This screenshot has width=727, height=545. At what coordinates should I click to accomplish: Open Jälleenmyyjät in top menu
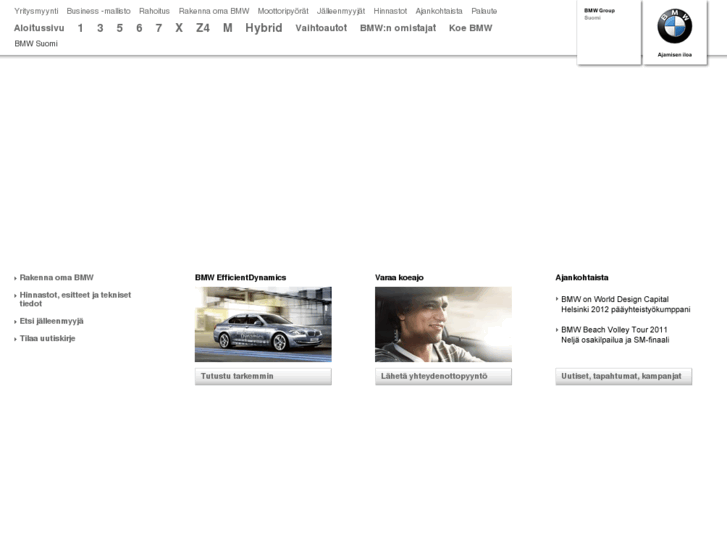click(341, 11)
